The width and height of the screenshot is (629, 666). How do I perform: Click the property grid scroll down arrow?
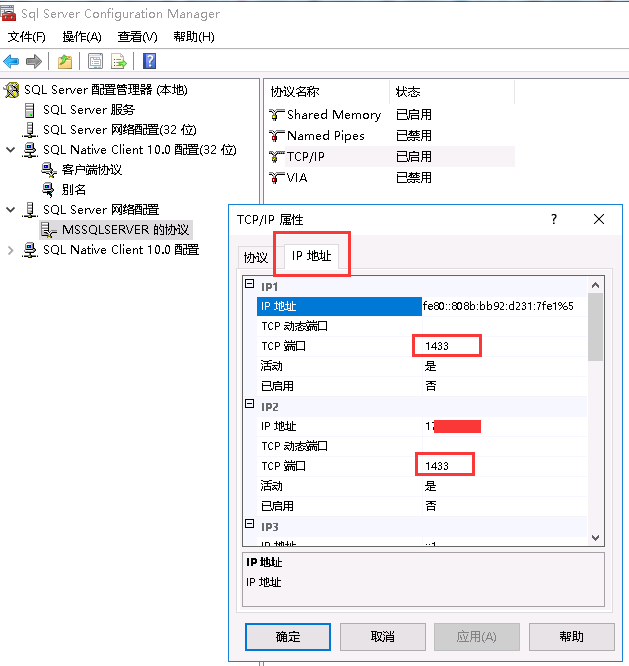click(x=595, y=538)
